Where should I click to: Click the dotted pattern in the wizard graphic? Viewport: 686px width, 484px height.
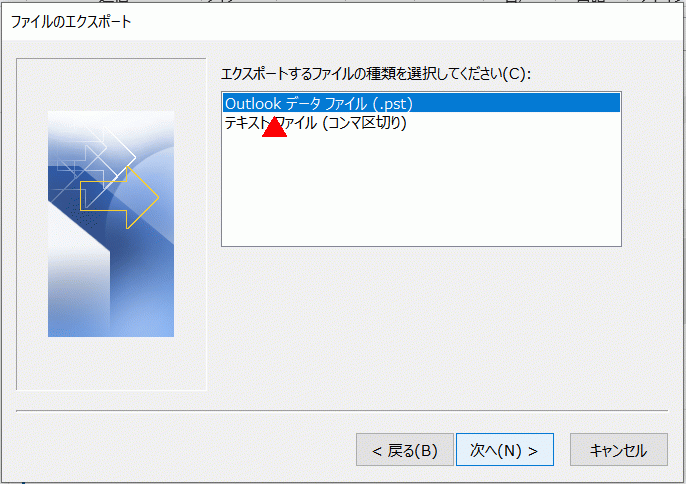[x=84, y=212]
